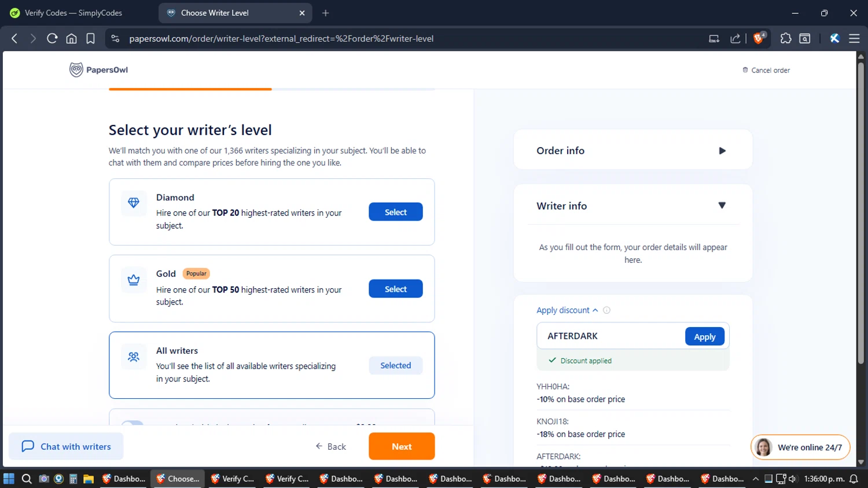Viewport: 868px width, 488px height.
Task: Click the YHH0HA discount code text
Action: (553, 387)
